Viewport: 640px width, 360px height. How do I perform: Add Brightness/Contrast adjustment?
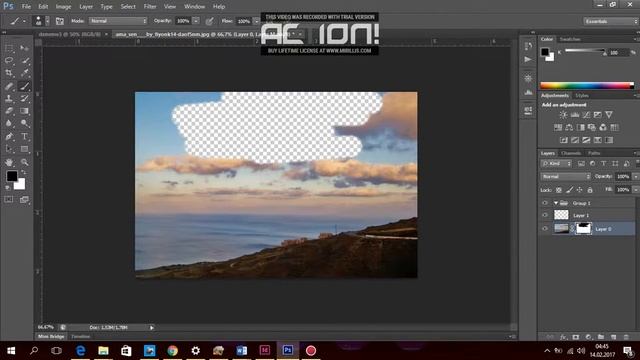[x=563, y=115]
